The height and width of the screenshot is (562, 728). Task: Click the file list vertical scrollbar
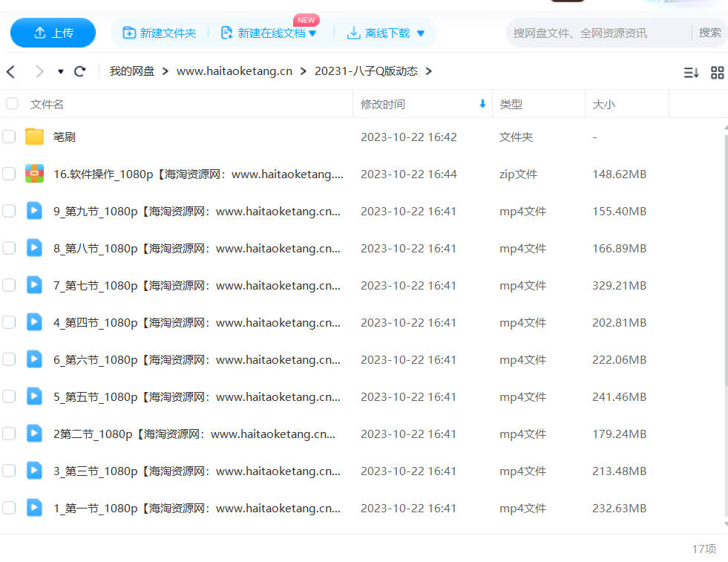[726, 260]
